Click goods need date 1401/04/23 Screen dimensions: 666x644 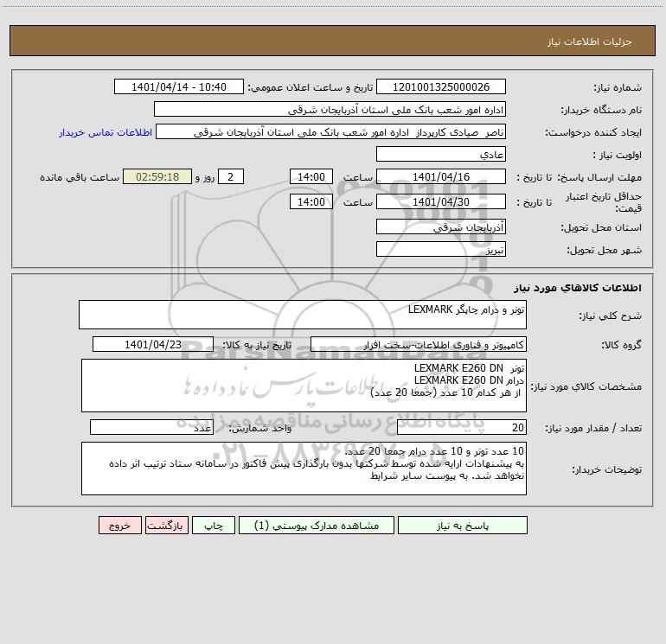coord(153,345)
